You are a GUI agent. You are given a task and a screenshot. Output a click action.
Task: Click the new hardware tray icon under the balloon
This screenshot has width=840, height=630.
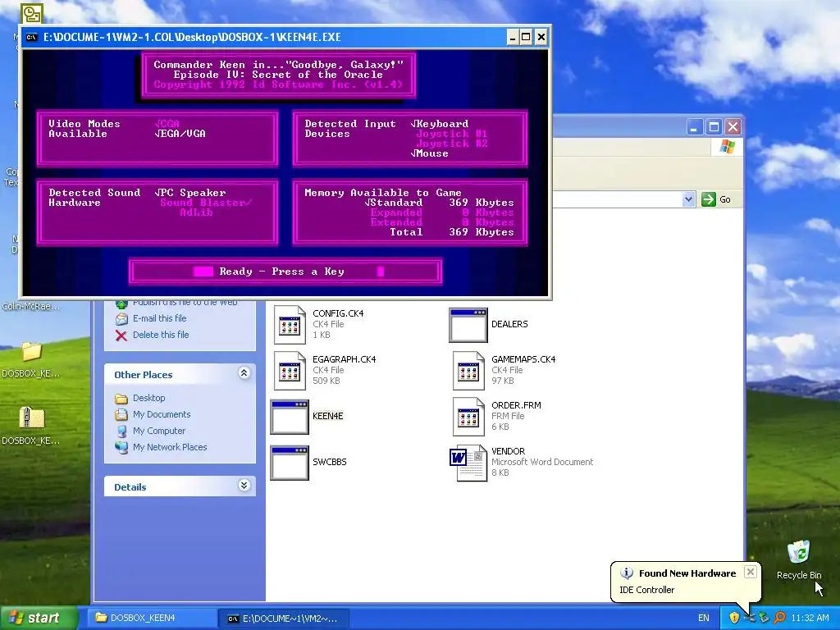tap(749, 618)
